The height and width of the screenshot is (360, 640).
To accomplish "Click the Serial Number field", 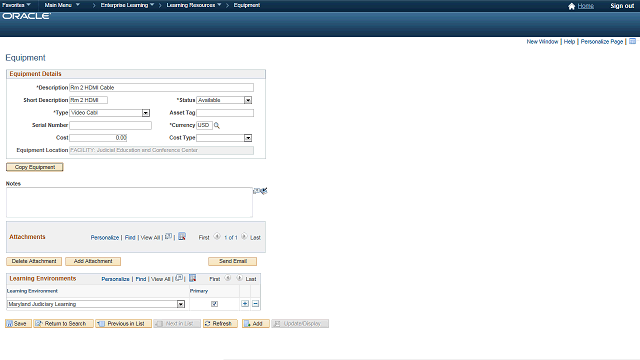I will tap(110, 125).
